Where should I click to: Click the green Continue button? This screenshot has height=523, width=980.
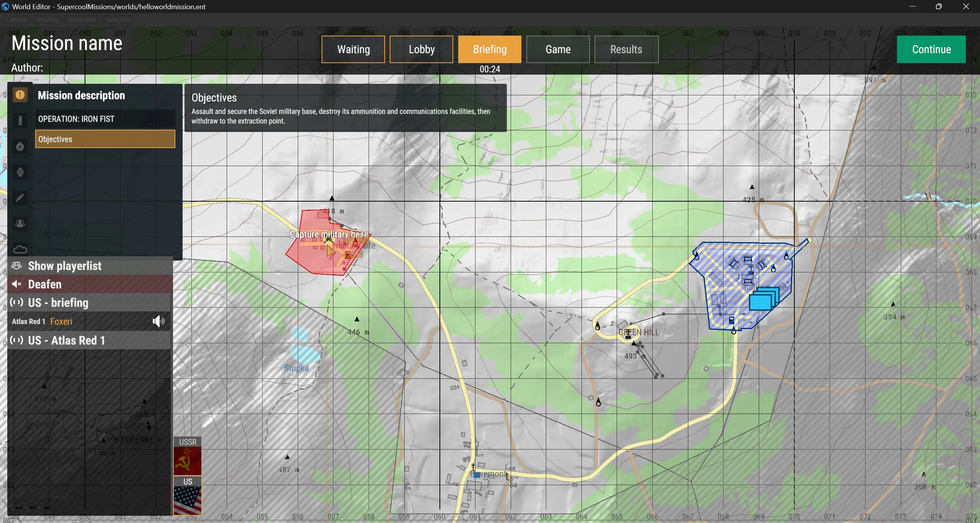931,49
